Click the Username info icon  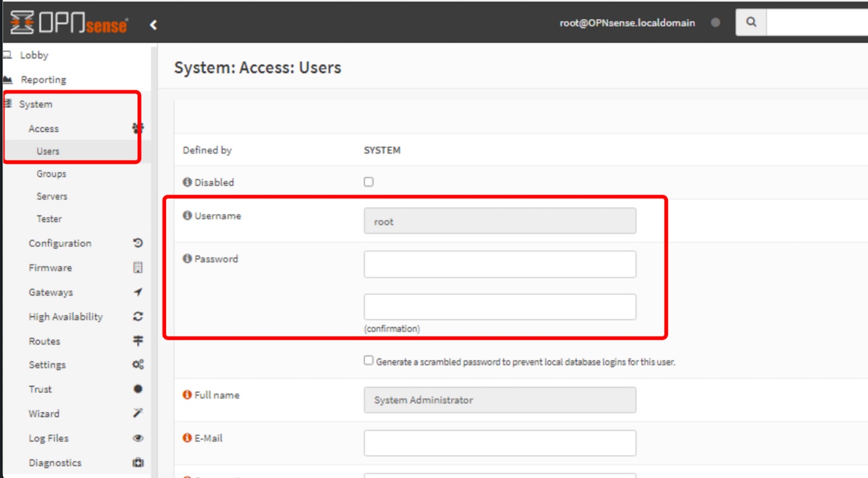click(187, 216)
